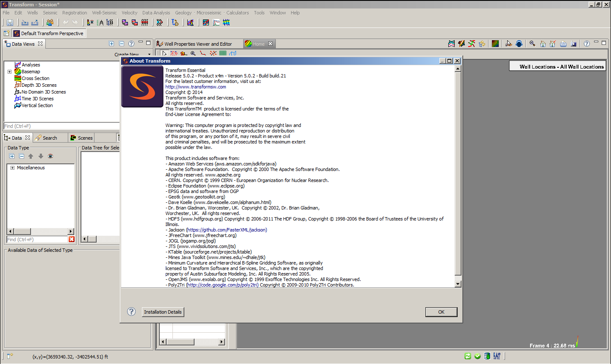The width and height of the screenshot is (611, 364).
Task: Expand the Basemap tree node
Action: [x=9, y=72]
